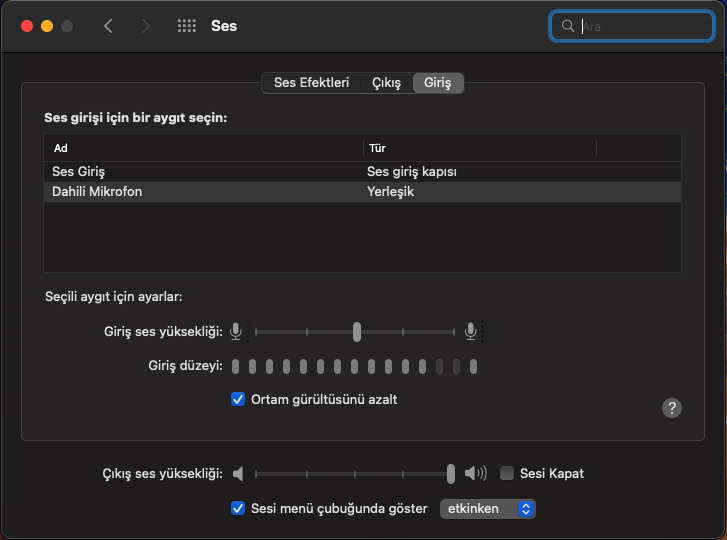Select the Giriş tab

tap(437, 83)
